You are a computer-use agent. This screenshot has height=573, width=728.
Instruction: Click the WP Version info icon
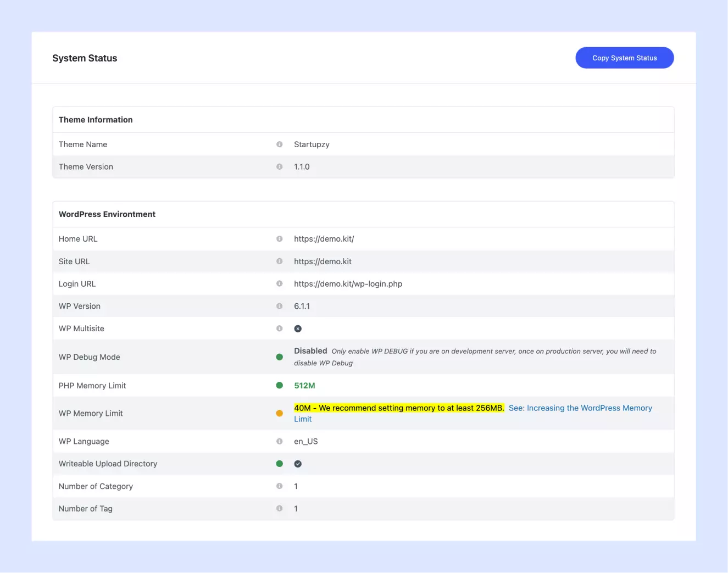[x=279, y=307]
